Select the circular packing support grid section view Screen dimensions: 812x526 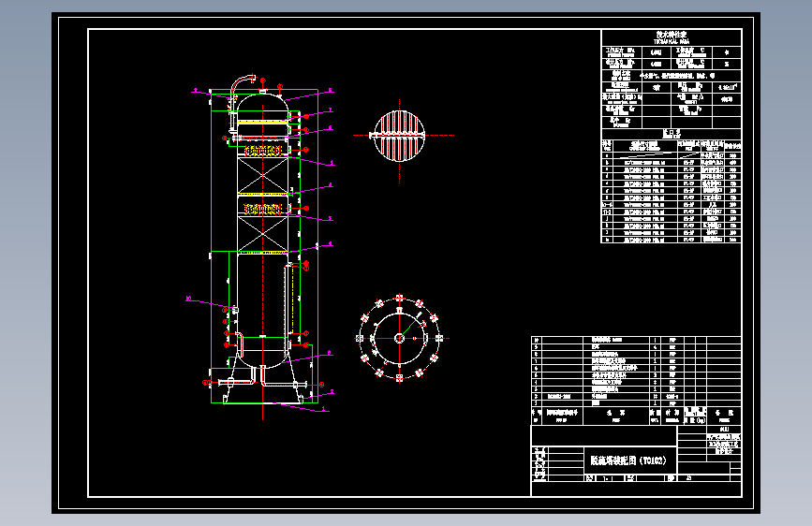click(x=399, y=136)
